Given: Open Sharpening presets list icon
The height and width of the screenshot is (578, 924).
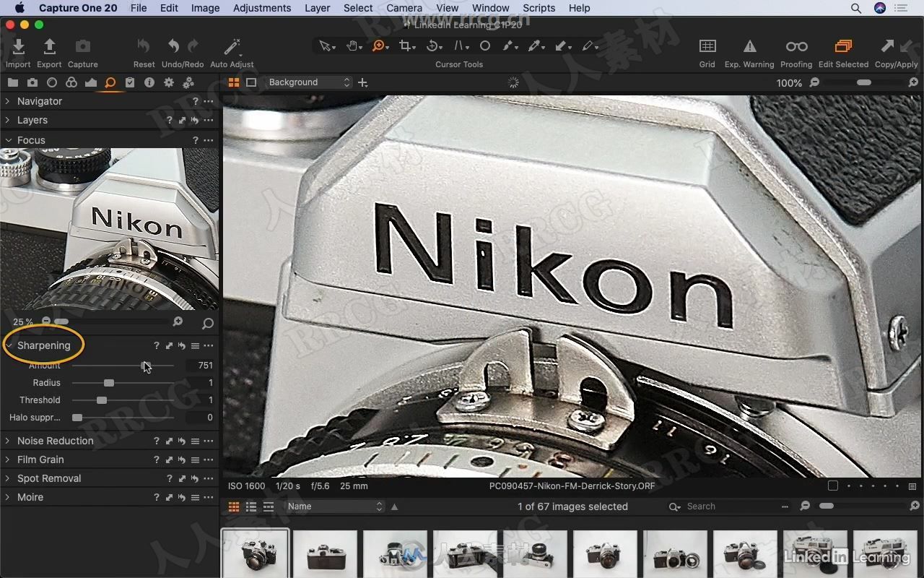Looking at the screenshot, I should coord(195,346).
